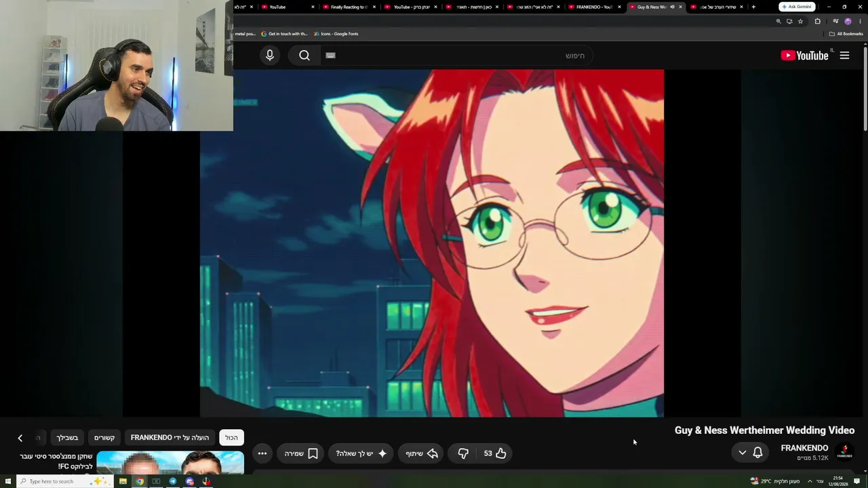The height and width of the screenshot is (488, 868).
Task: Open the FRANKENDO channel name link
Action: (x=804, y=448)
